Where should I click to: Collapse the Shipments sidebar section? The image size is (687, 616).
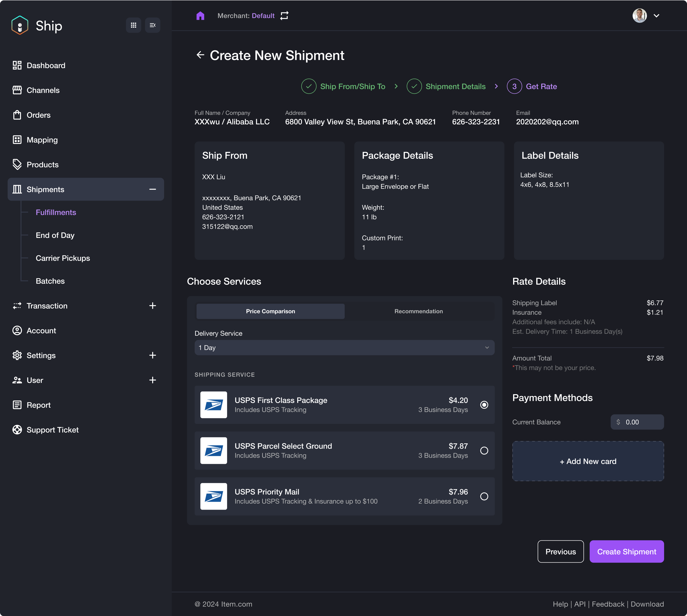(152, 189)
